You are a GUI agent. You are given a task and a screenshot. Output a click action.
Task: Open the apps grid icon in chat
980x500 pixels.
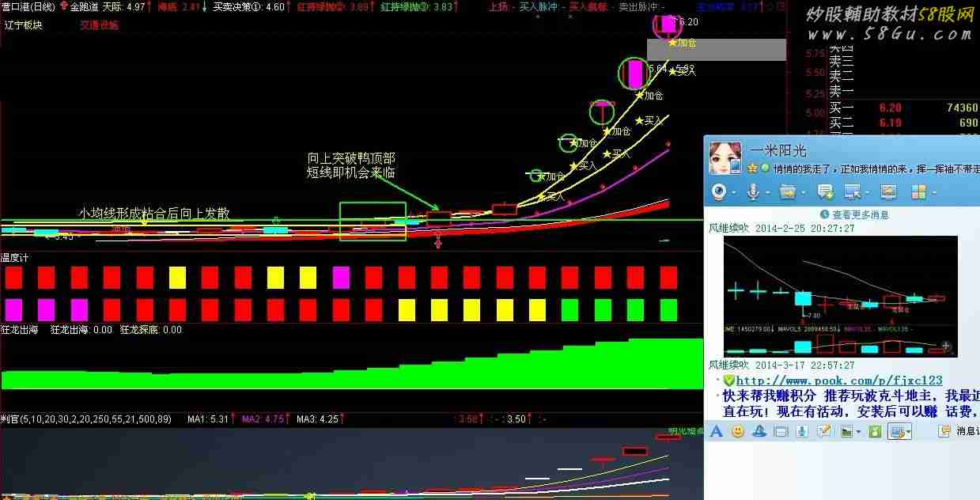point(918,191)
